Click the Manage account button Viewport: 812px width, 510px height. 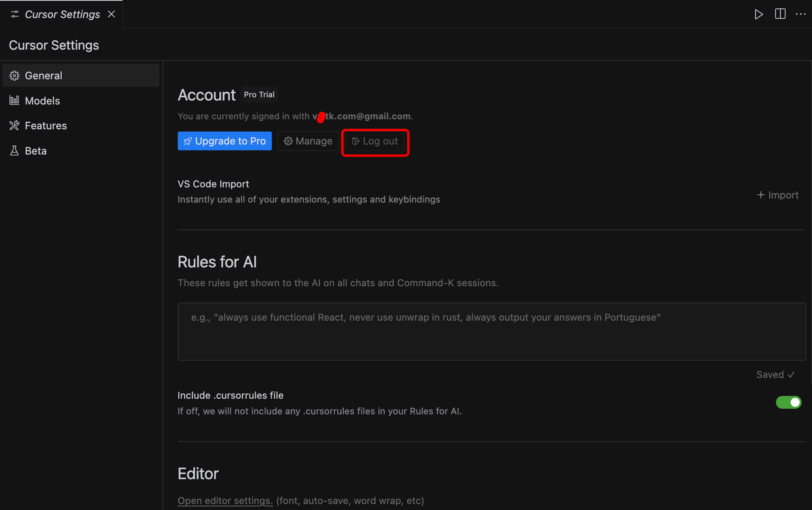pyautogui.click(x=308, y=141)
